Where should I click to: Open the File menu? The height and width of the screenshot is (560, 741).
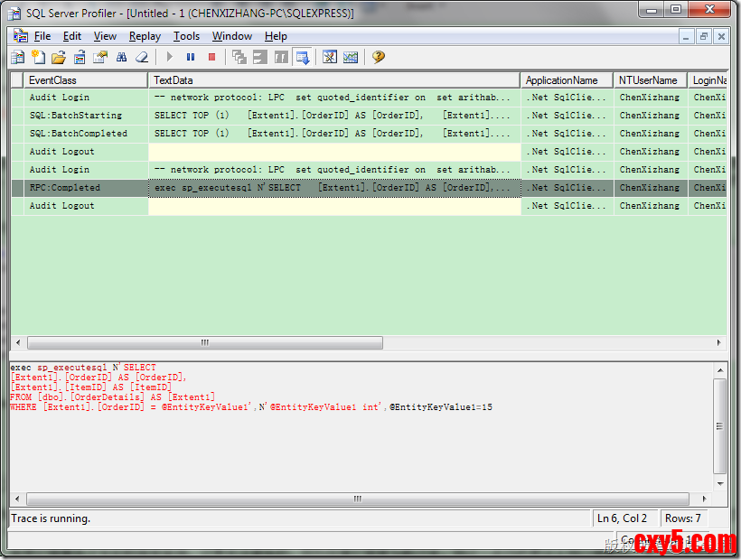coord(42,36)
